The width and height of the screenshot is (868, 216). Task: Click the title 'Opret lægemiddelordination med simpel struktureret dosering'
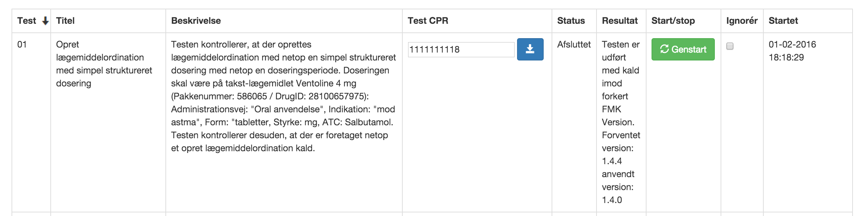point(104,64)
